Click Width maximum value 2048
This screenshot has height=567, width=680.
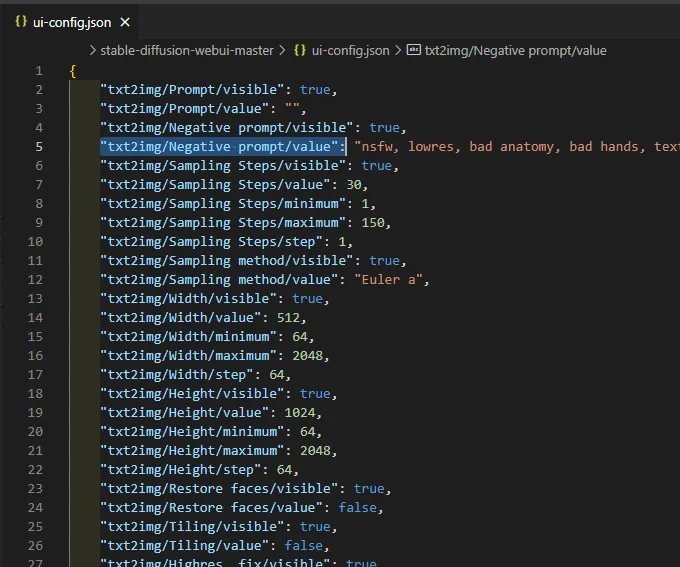click(x=307, y=356)
